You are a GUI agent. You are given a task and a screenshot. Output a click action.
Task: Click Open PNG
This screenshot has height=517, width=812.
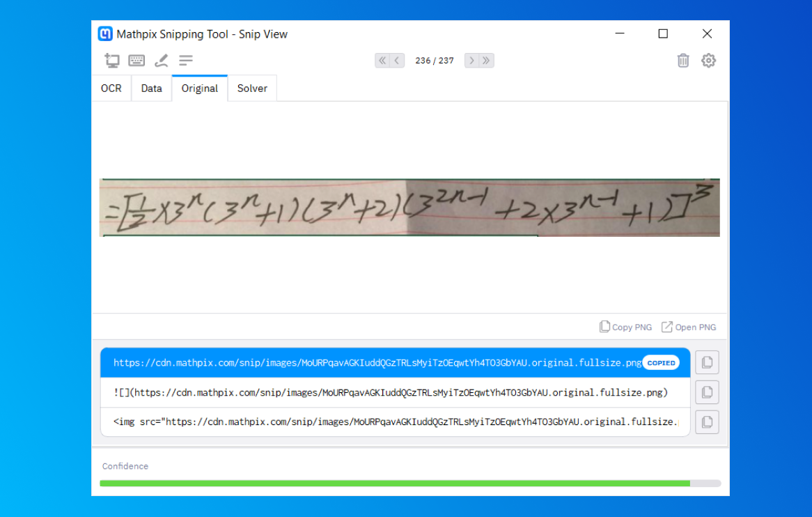coord(689,327)
